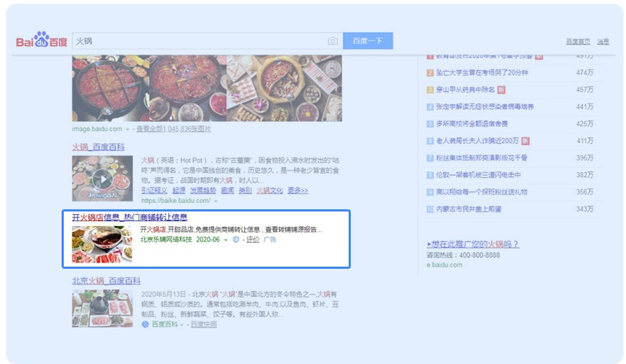Open 想在此推广您的火锅吗？ promotion link
This screenshot has height=364, width=626.
coord(473,244)
